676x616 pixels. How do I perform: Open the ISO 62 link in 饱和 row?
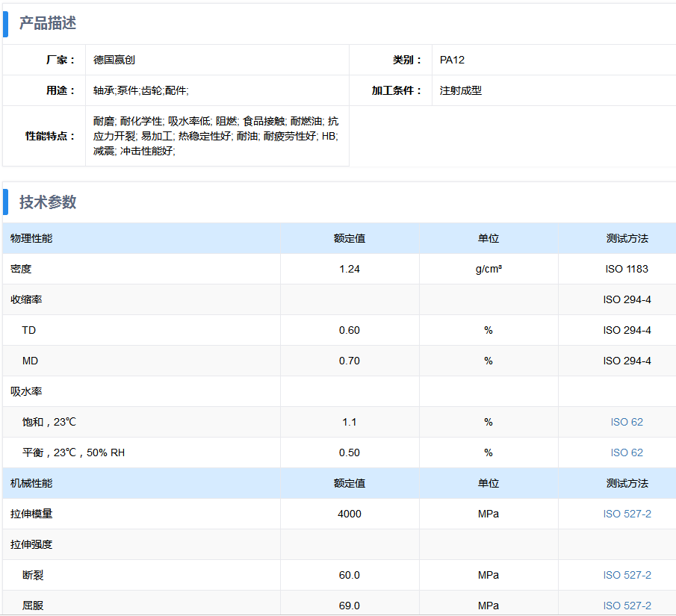coord(626,422)
